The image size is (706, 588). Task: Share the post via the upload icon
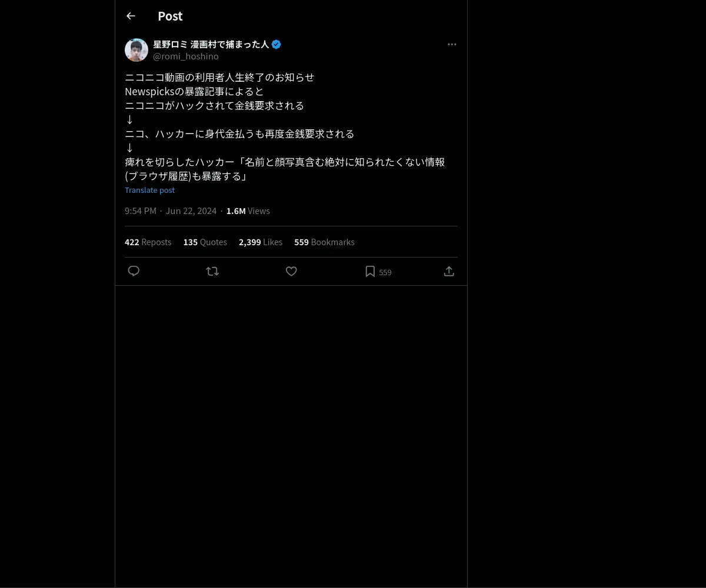tap(449, 271)
